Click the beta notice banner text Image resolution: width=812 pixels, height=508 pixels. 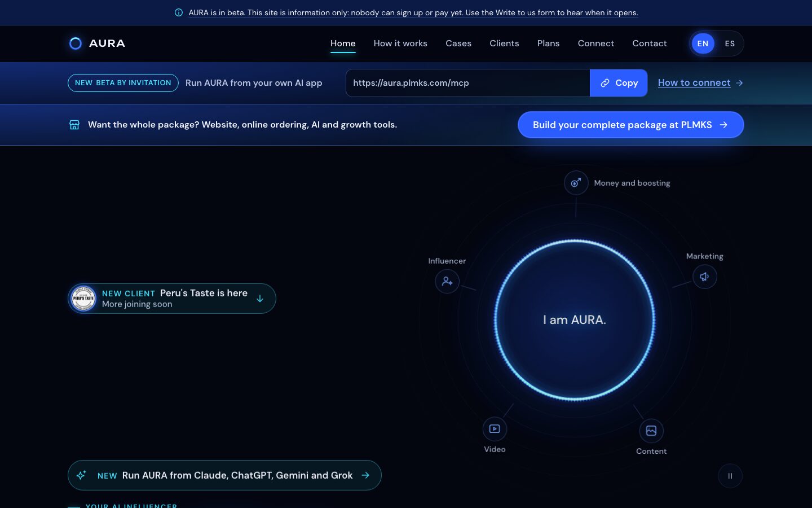click(413, 12)
